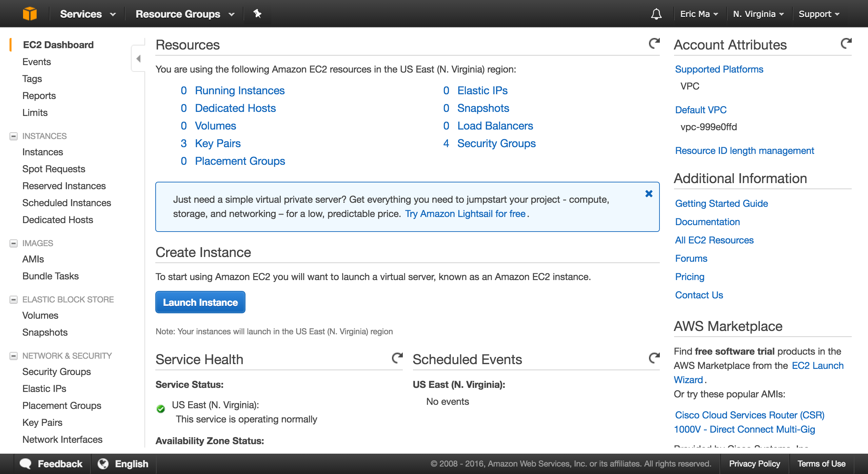This screenshot has height=474, width=868.
Task: Open the Support dropdown menu
Action: click(x=819, y=14)
